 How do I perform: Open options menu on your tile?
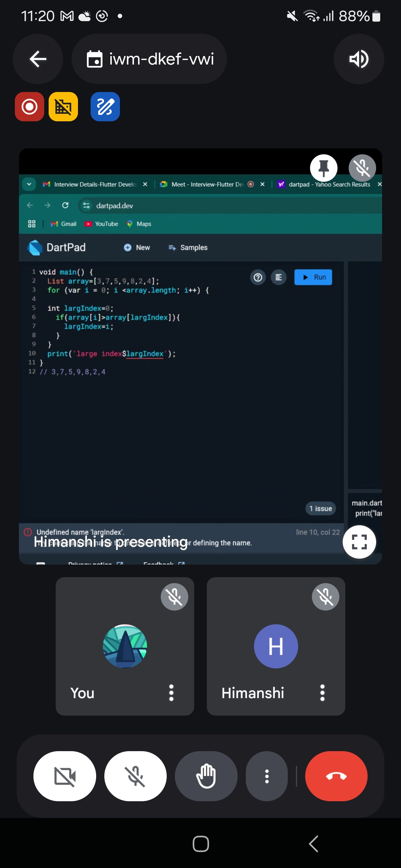(171, 693)
